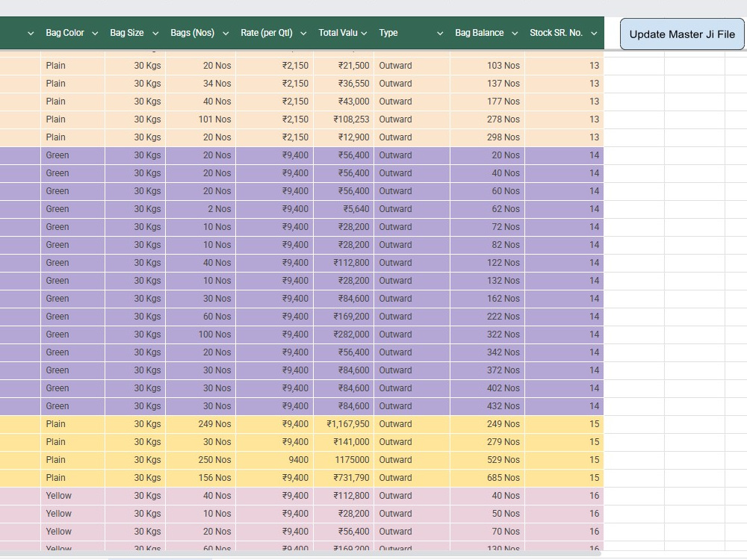
Task: Select the cell showing 82 Nos
Action: tap(487, 245)
